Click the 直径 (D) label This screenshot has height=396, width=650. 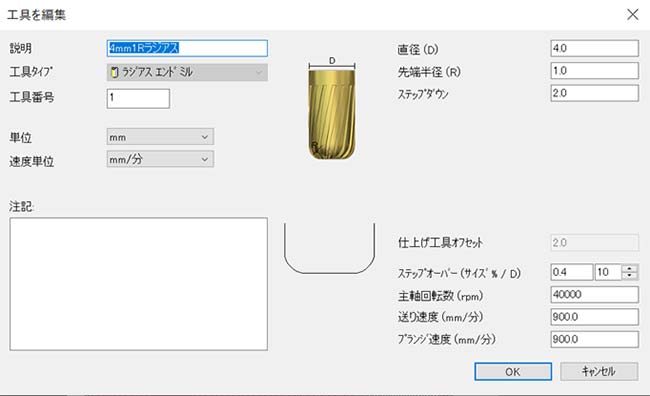[418, 50]
